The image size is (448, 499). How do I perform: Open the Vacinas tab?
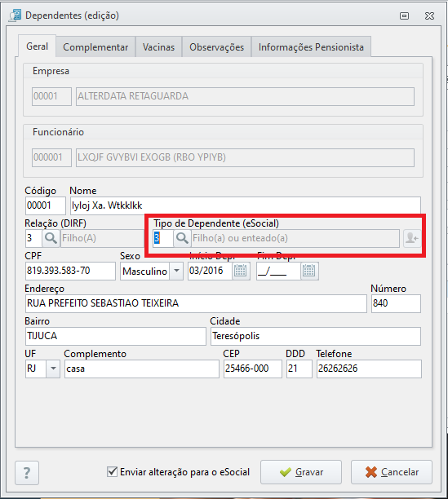(158, 47)
